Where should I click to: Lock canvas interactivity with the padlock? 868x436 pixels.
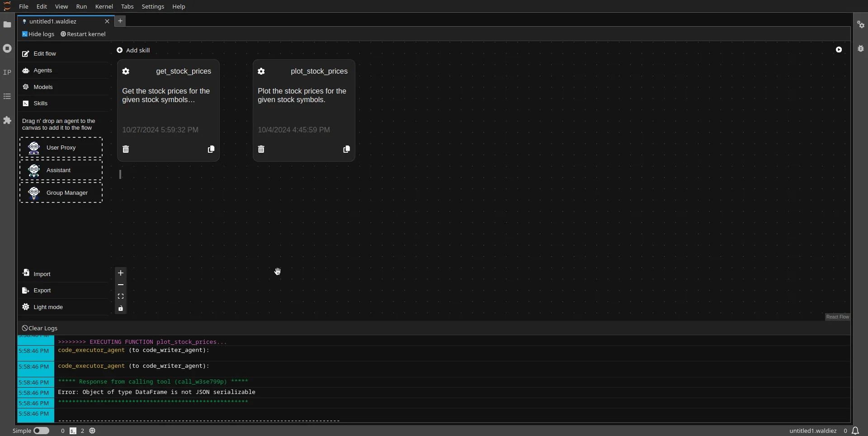(121, 309)
